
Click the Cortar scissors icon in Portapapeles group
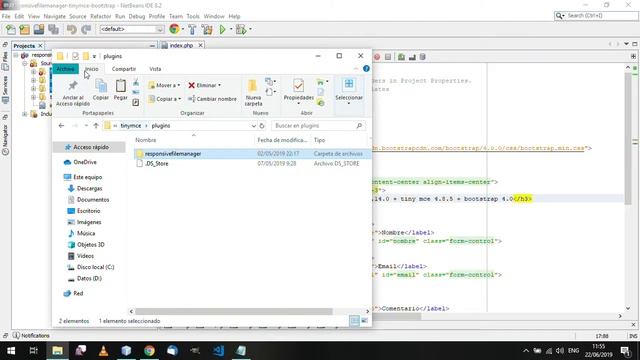pos(136,83)
